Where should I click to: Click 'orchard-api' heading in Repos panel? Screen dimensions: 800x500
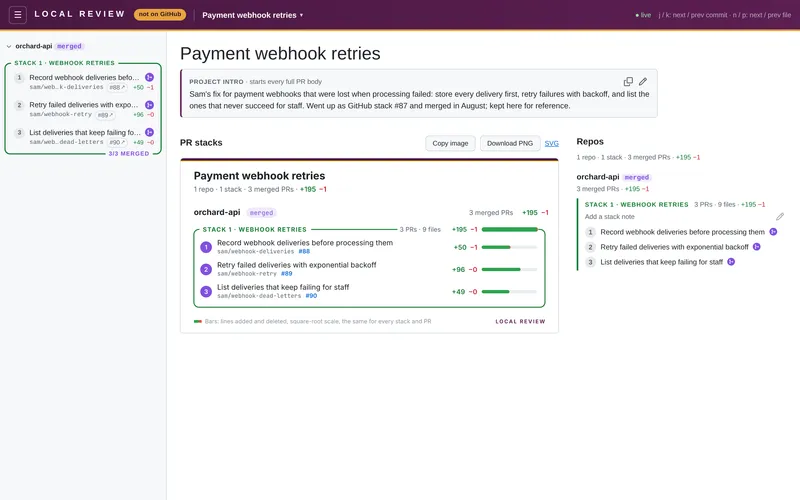(x=597, y=177)
